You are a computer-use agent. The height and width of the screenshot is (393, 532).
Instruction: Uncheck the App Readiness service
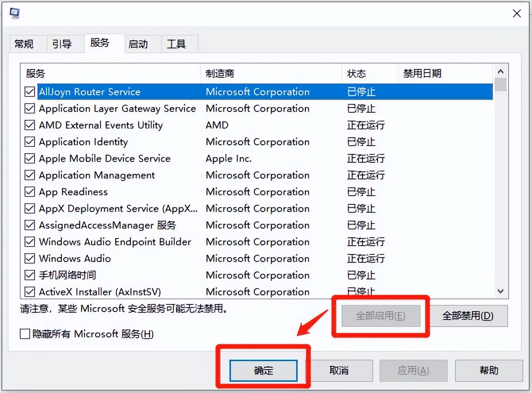point(29,192)
